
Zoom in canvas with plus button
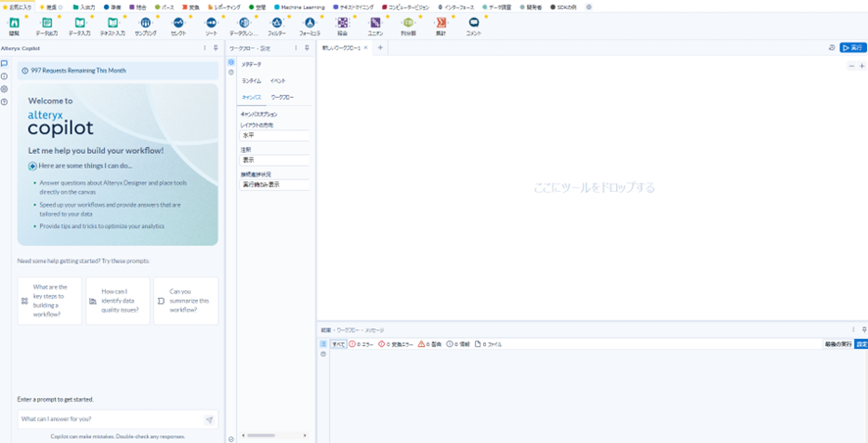pyautogui.click(x=861, y=67)
